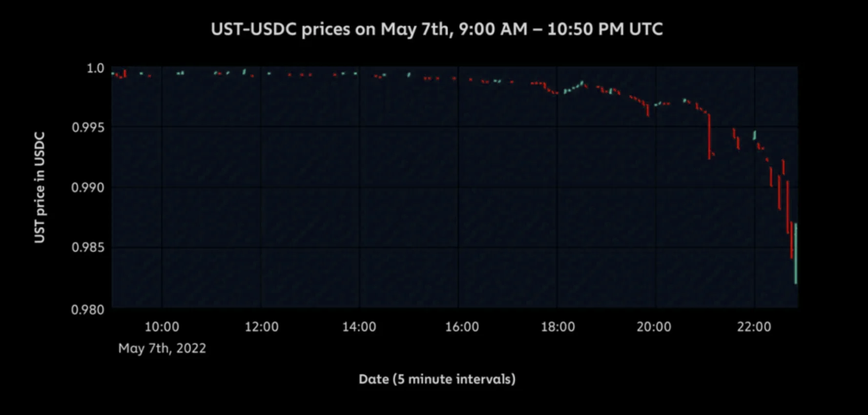Select the red candle just before 20:00

(648, 110)
